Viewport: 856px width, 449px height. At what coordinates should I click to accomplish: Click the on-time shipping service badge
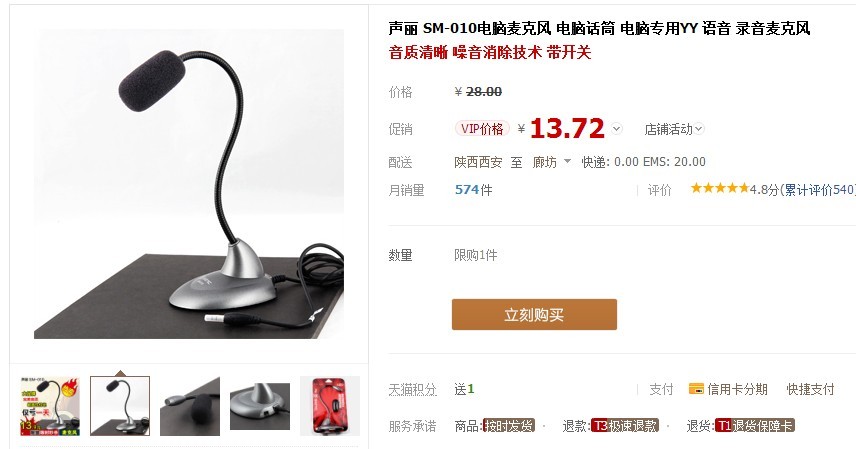[509, 426]
